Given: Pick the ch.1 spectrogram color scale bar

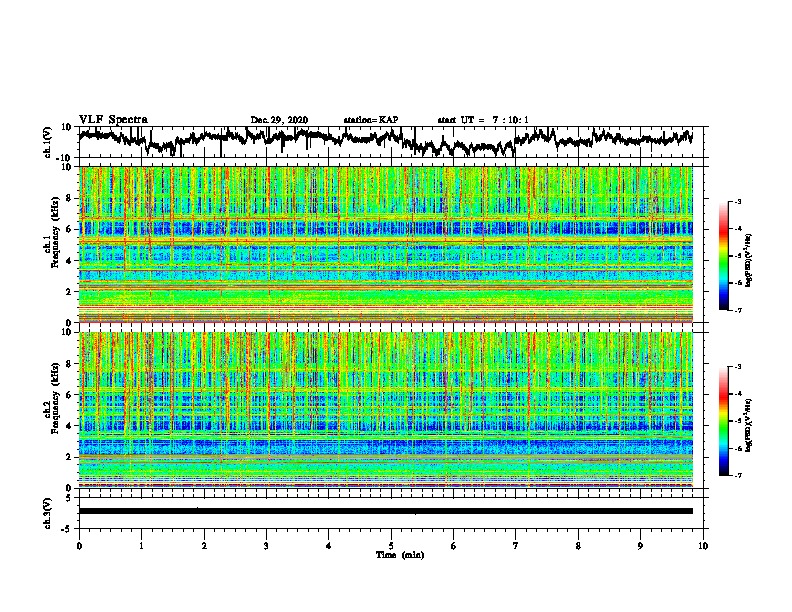Looking at the screenshot, I should coord(723,256).
